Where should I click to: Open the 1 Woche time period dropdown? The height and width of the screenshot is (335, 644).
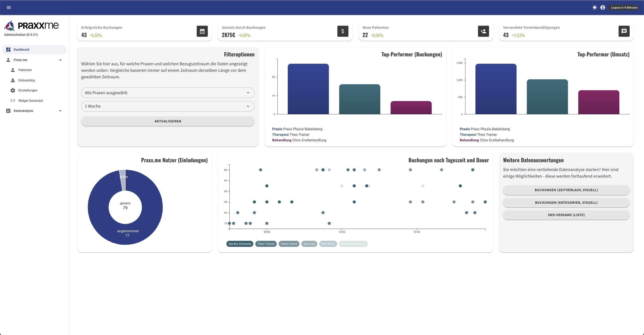coord(168,106)
